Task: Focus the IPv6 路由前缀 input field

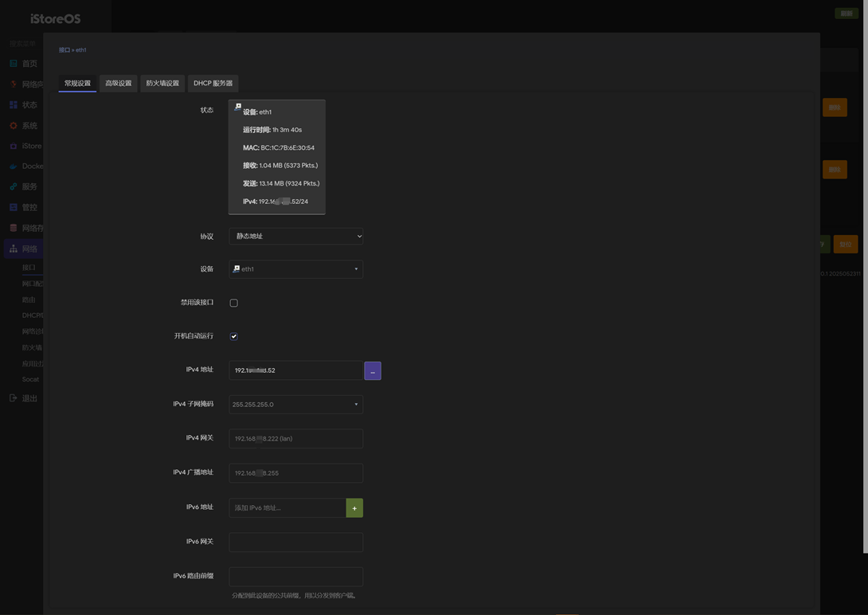Action: pos(295,576)
